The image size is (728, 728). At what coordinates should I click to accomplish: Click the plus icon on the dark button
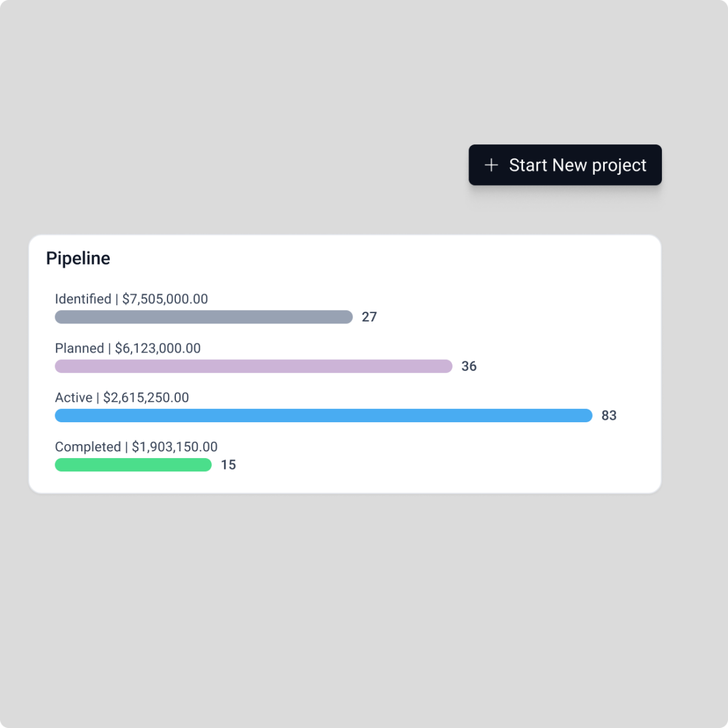coord(491,165)
